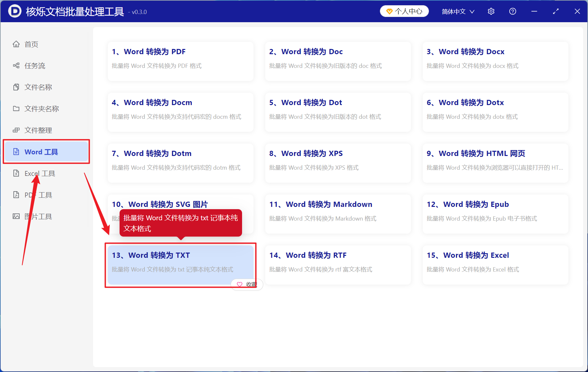Open settings with the gear icon
Image resolution: width=588 pixels, height=372 pixels.
tap(491, 11)
